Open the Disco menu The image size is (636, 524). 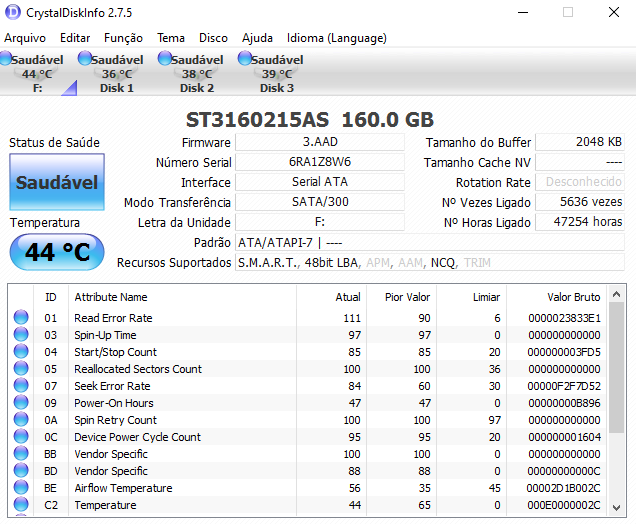pyautogui.click(x=213, y=38)
